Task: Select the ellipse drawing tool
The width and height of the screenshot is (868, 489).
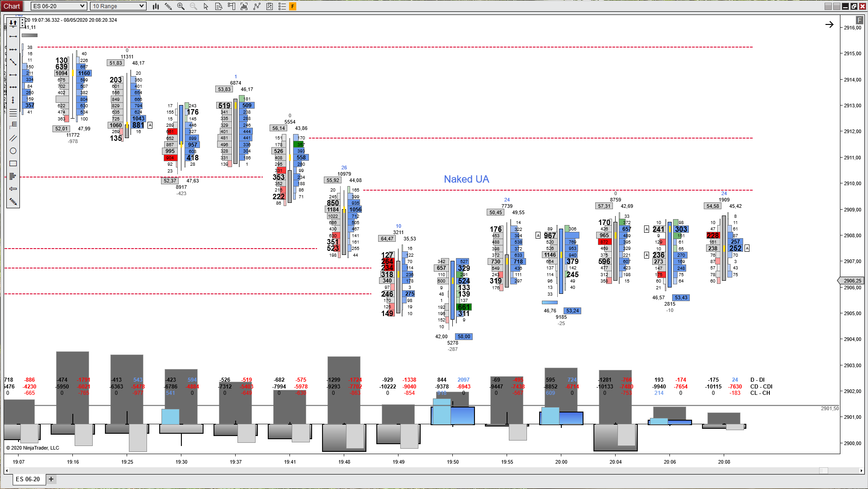Action: (13, 151)
